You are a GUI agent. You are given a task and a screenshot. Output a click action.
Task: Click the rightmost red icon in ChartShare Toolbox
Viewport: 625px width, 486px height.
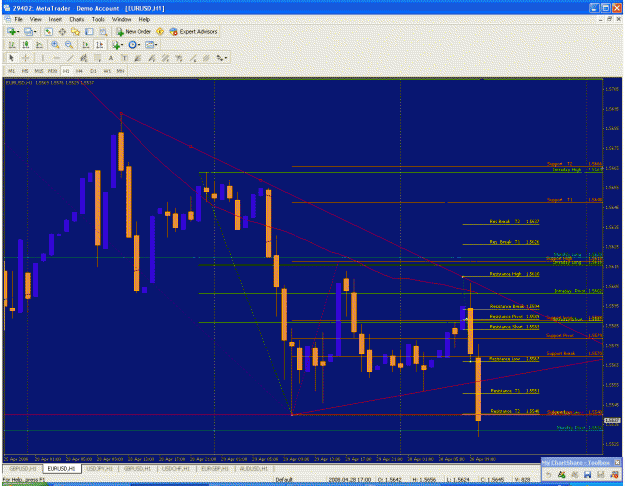tap(614, 474)
